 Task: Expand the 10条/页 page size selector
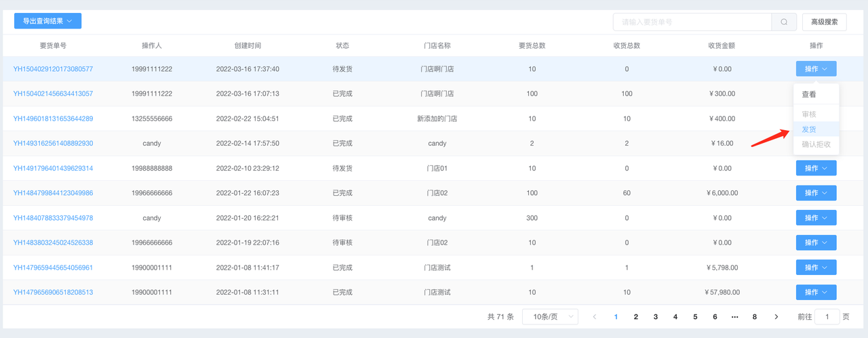(x=553, y=317)
